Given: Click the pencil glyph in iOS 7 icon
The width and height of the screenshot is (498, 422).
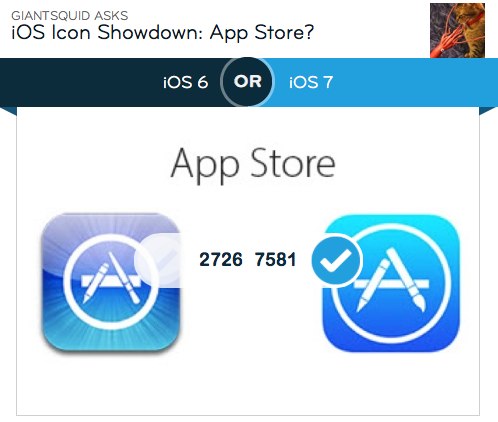Looking at the screenshot, I should 374,286.
